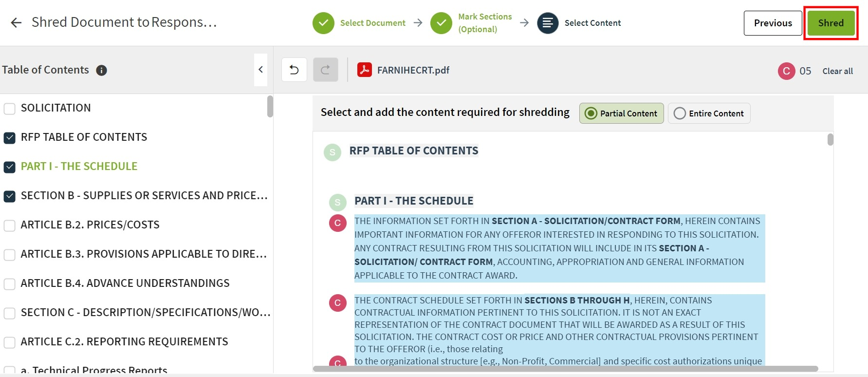868x377 pixels.
Task: Click the Table of Contents info icon
Action: [x=101, y=70]
